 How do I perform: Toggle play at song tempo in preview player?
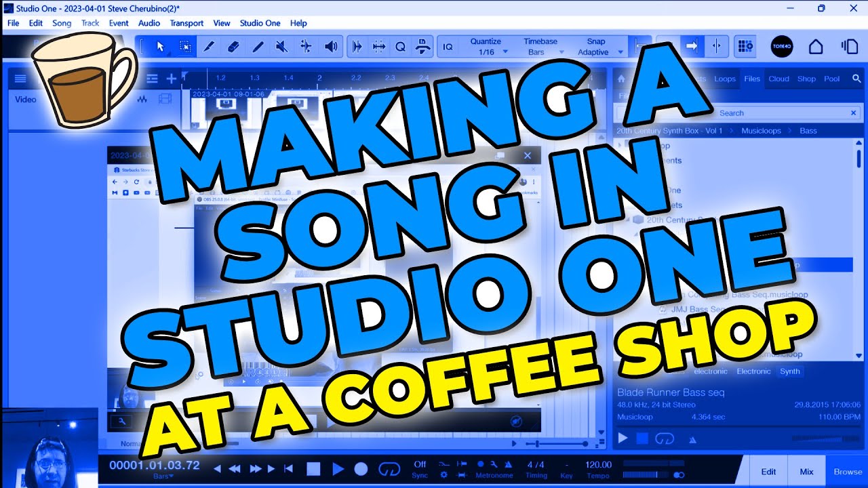692,439
